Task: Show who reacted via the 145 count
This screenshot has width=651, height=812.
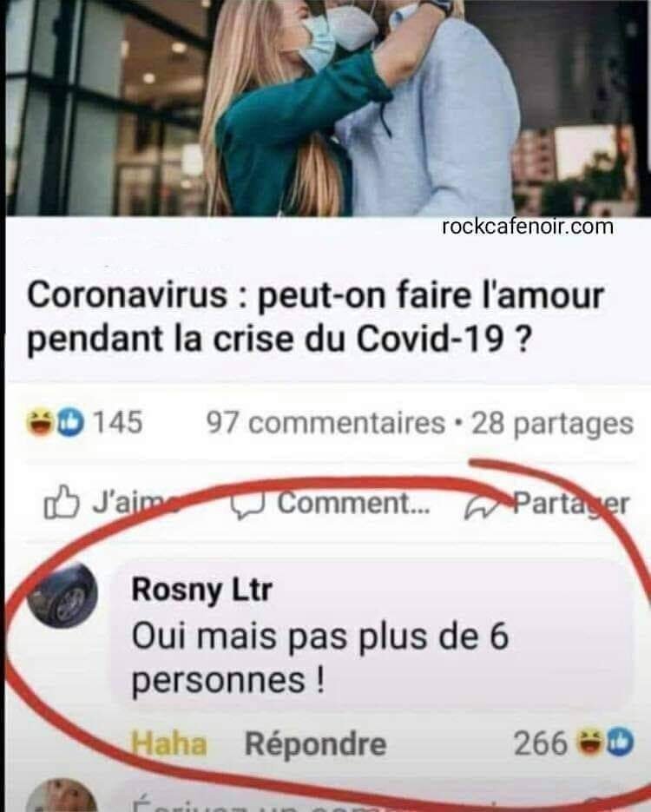Action: click(x=117, y=422)
